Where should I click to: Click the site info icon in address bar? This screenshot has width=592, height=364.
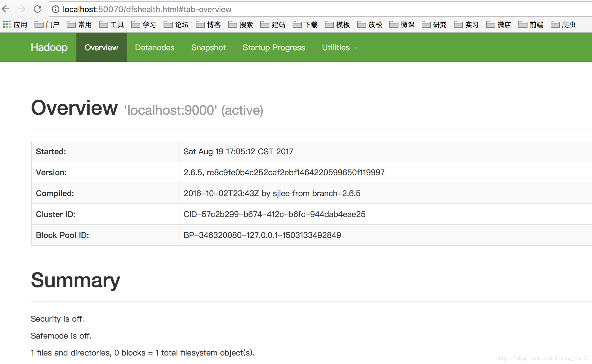coord(56,9)
